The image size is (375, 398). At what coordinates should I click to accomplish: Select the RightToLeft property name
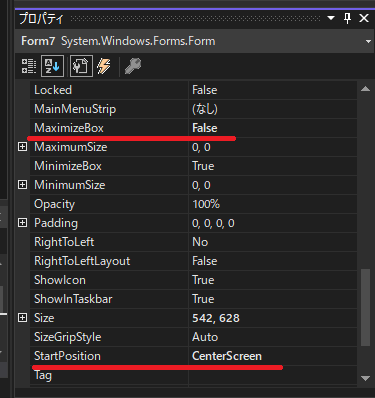(64, 242)
